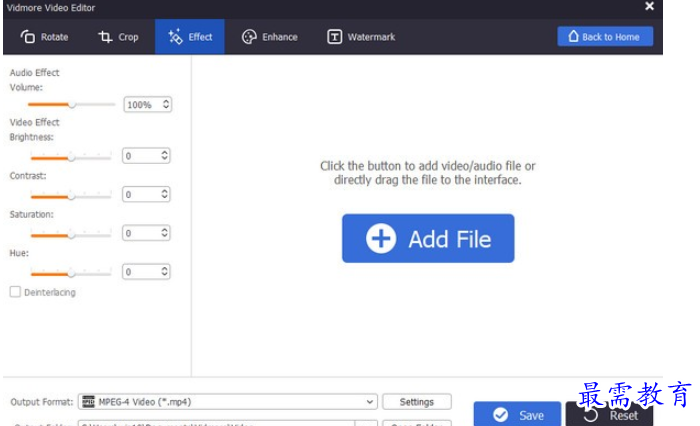This screenshot has width=700, height=426.
Task: Close the Vidmore Video Editor window
Action: coord(650,6)
